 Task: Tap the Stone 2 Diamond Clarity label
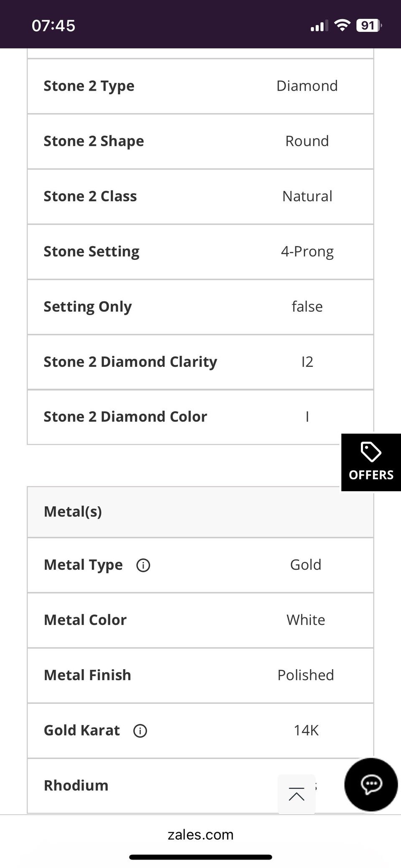coord(130,362)
